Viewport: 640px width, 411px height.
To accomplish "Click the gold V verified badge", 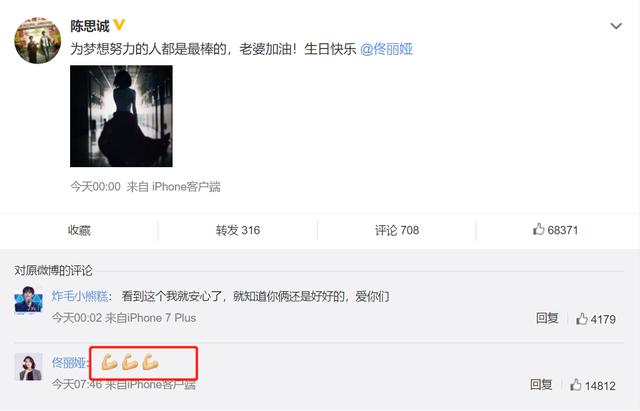I will (119, 25).
